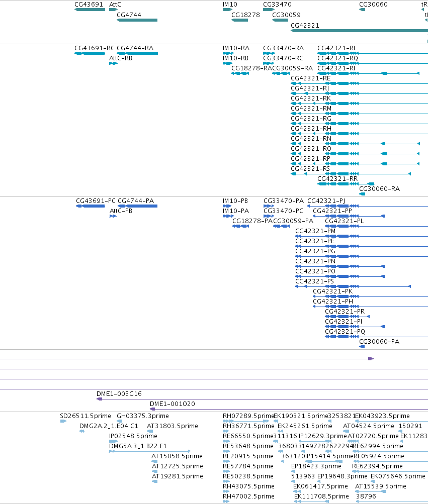
Task: Open the SD26511.5prime EST label
Action: point(85,416)
